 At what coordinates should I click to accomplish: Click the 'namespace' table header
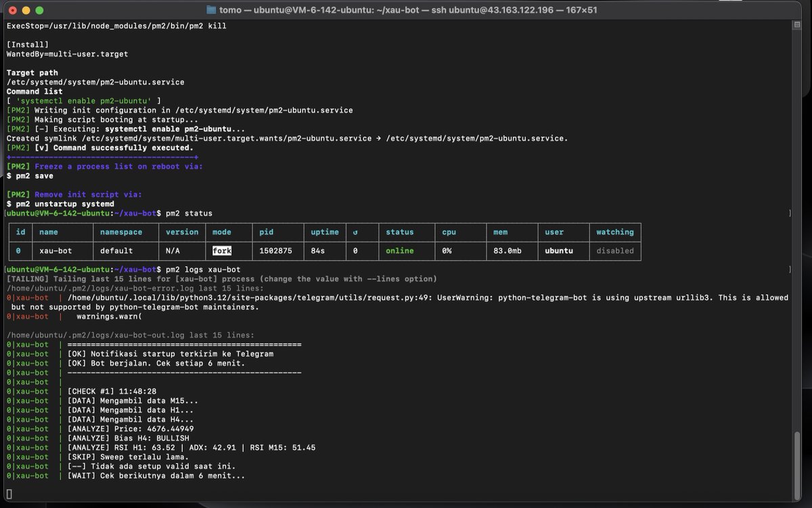click(x=121, y=232)
